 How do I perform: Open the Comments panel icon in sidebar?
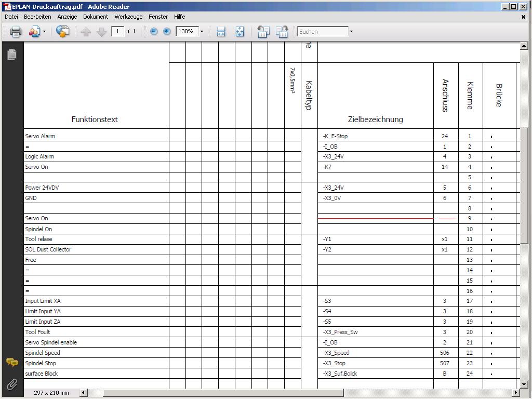12,362
